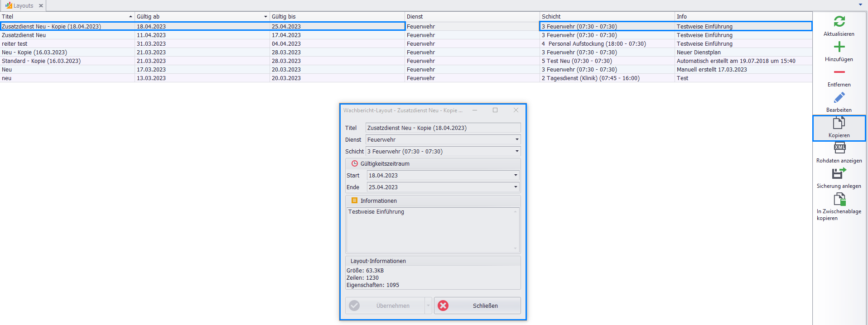
Task: Open the Gültig ab column filter arrow
Action: (x=265, y=17)
